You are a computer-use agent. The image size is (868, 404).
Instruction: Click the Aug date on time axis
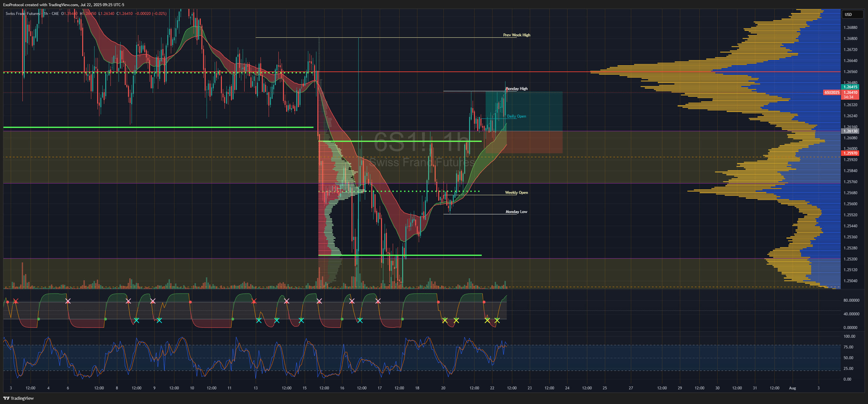point(793,388)
